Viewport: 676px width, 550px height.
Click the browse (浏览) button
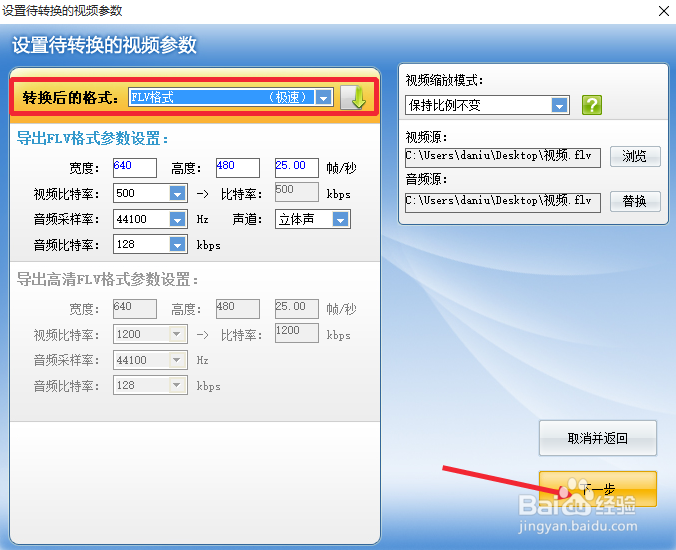pos(635,156)
